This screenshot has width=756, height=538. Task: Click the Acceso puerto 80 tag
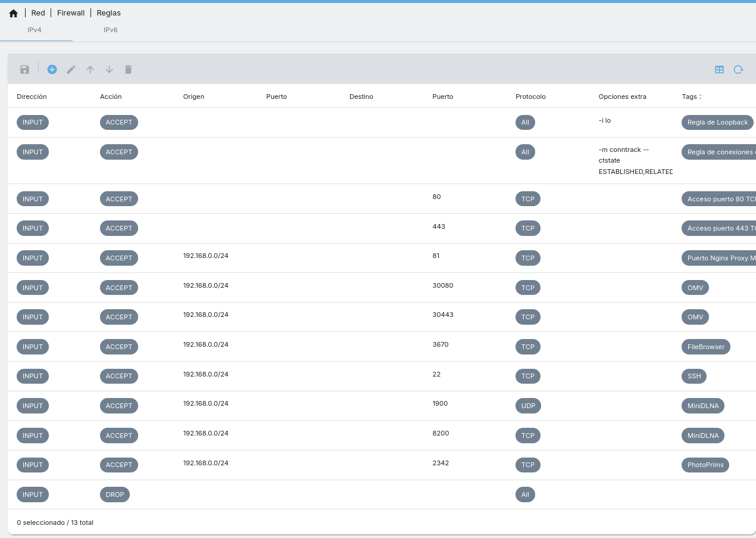click(x=718, y=199)
